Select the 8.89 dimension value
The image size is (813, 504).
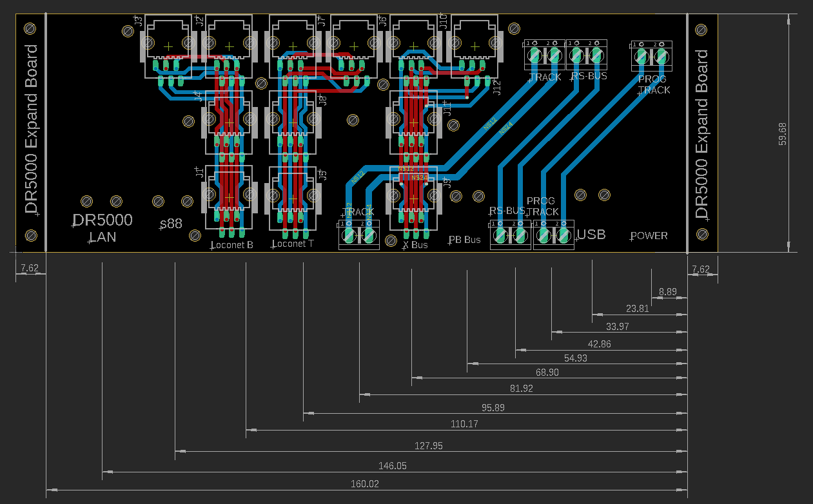tap(667, 292)
